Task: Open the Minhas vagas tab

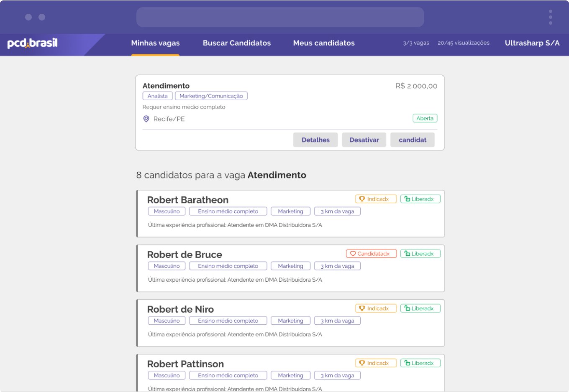Action: (155, 43)
